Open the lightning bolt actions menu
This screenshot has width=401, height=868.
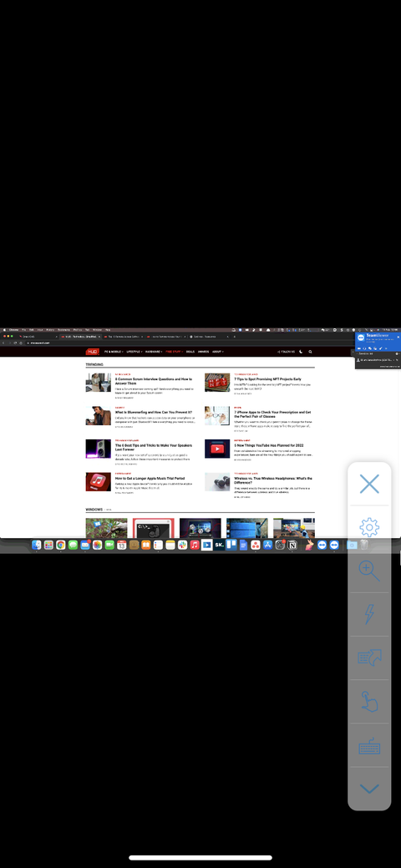[369, 614]
